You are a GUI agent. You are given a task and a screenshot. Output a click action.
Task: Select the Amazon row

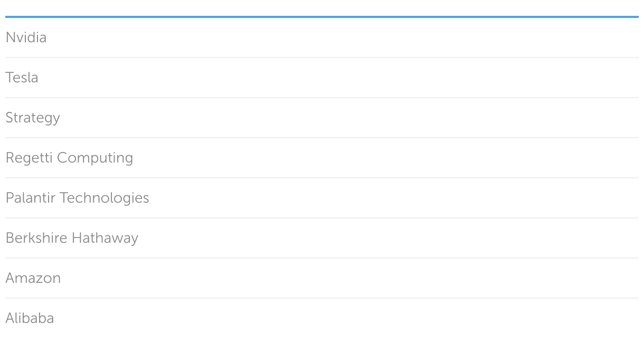(322, 278)
